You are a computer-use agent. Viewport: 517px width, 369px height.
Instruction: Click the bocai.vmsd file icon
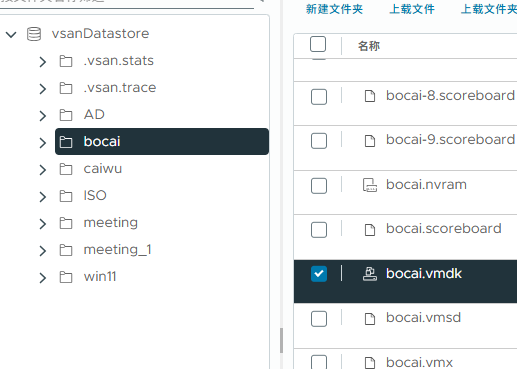[x=370, y=319]
